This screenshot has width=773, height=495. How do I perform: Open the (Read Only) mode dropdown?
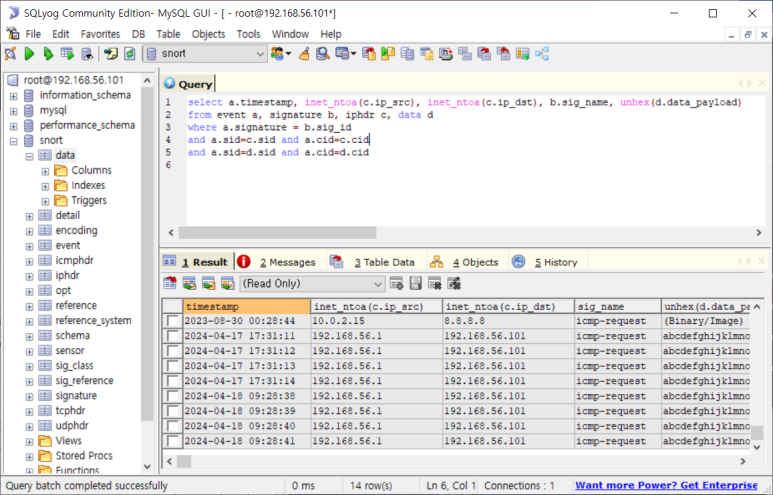click(x=377, y=284)
